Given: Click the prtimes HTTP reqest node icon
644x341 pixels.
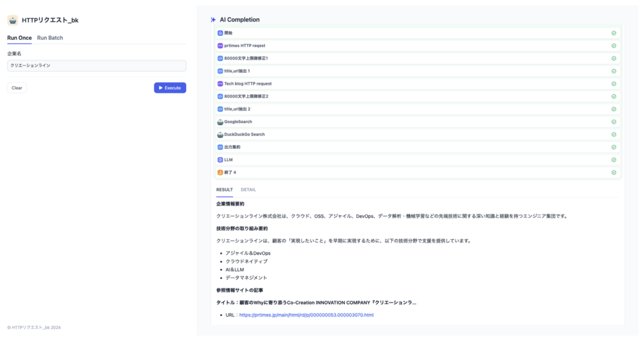Looking at the screenshot, I should click(220, 46).
